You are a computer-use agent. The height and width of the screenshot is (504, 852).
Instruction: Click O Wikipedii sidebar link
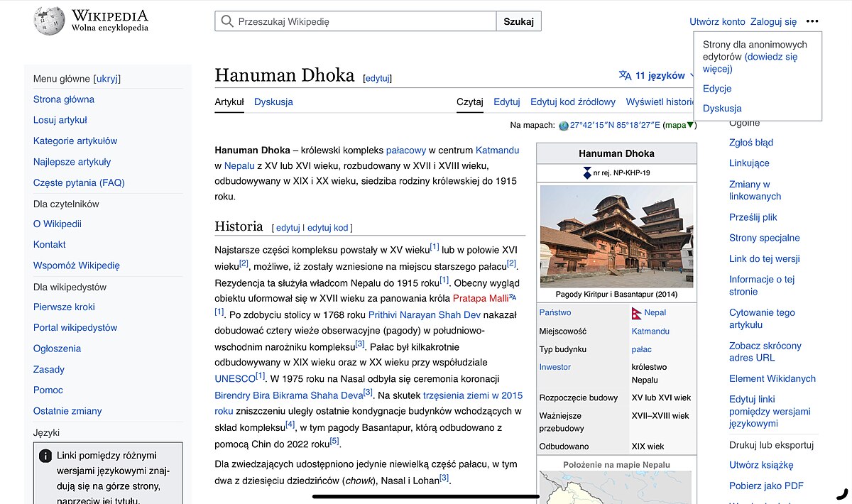(58, 224)
